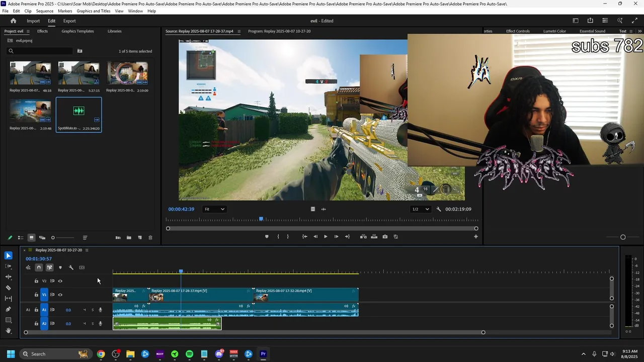This screenshot has width=644, height=362.
Task: Click Add Marker in Source monitor
Action: click(x=267, y=236)
